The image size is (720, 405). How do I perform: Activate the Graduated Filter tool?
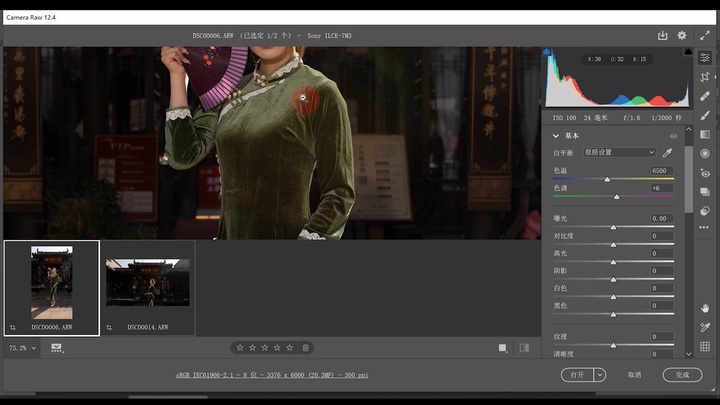point(705,134)
